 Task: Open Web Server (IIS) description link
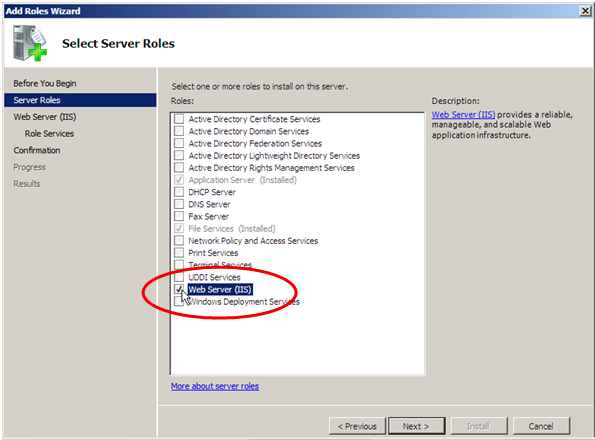pyautogui.click(x=463, y=115)
